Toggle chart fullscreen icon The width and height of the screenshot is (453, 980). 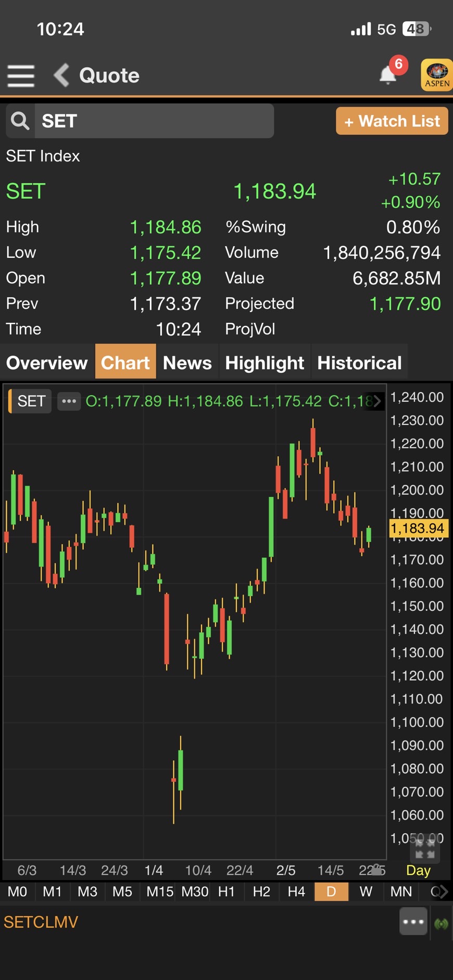425,849
